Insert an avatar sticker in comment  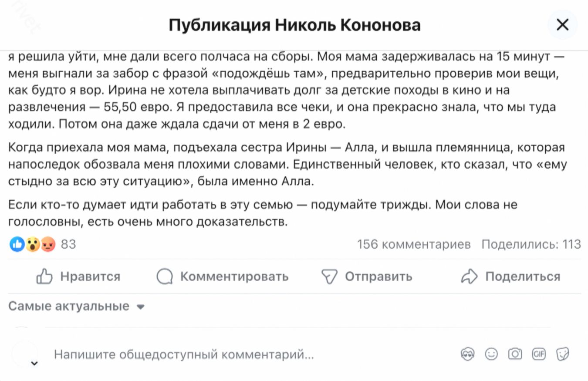click(467, 354)
